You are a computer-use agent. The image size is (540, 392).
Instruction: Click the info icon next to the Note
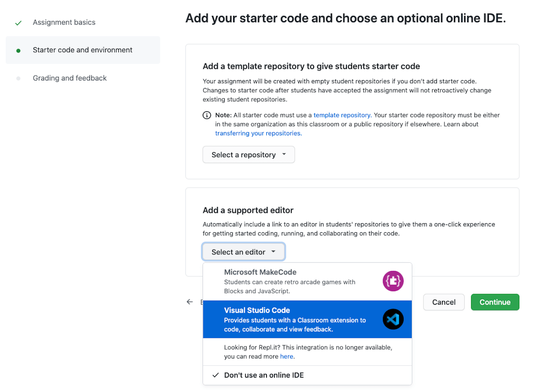tap(207, 115)
